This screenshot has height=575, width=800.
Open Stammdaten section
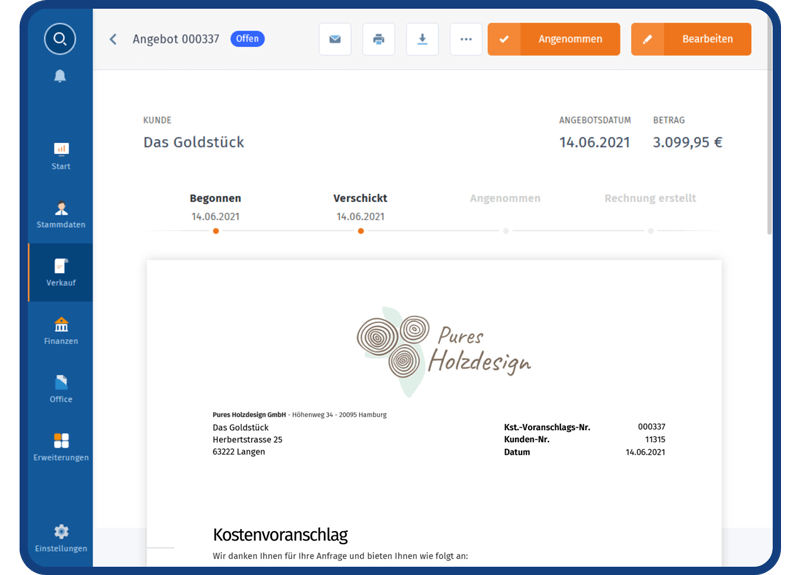61,214
